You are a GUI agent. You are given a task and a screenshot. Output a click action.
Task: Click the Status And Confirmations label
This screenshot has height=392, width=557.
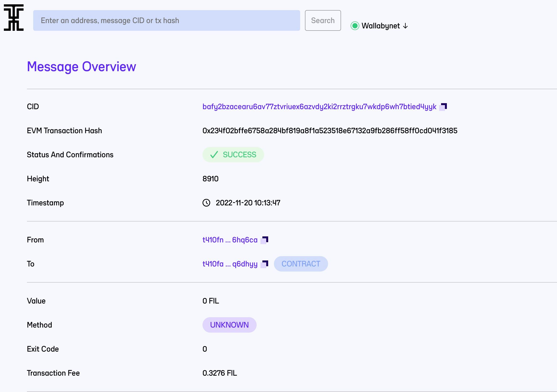(70, 155)
